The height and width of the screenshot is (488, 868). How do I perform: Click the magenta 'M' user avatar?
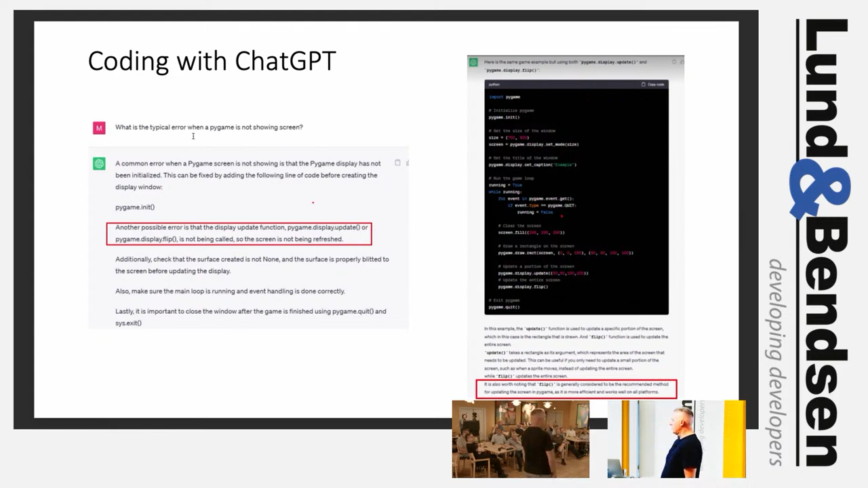point(99,127)
